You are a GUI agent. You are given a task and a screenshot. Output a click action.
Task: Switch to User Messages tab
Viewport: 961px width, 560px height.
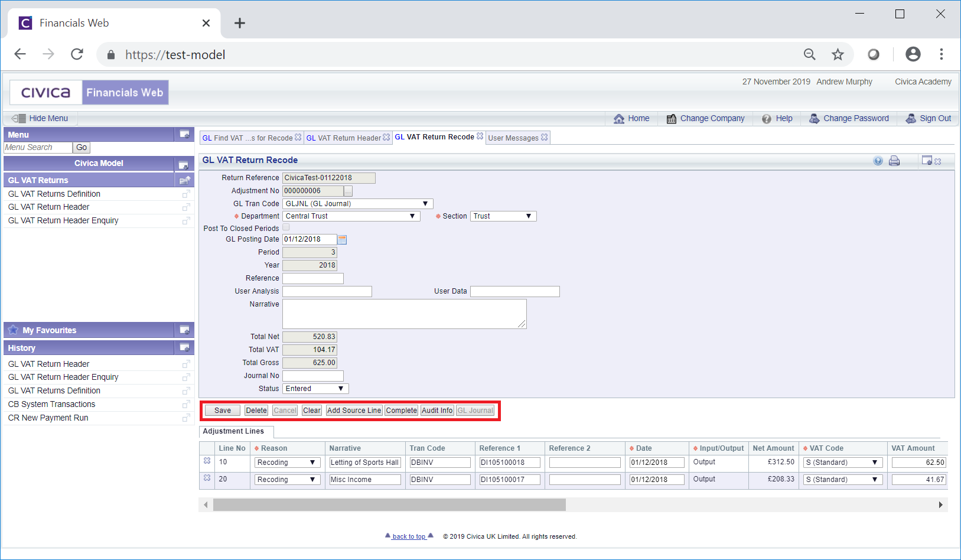[x=513, y=138]
